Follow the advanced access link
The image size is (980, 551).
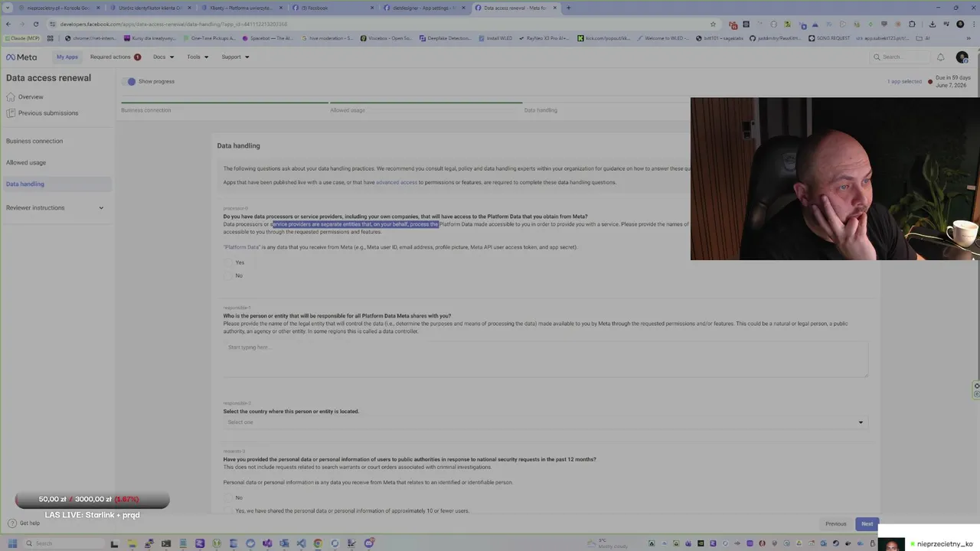397,182
